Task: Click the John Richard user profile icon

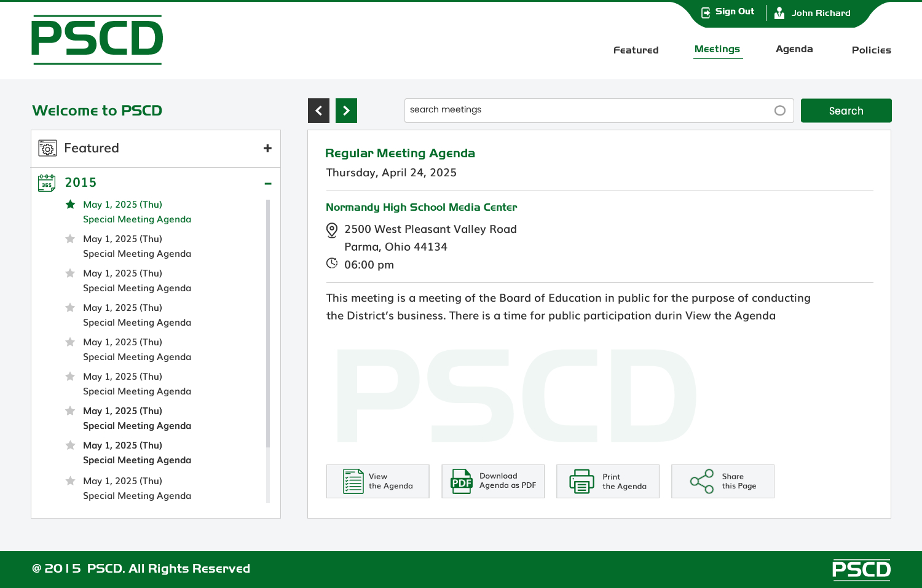Action: pos(779,13)
